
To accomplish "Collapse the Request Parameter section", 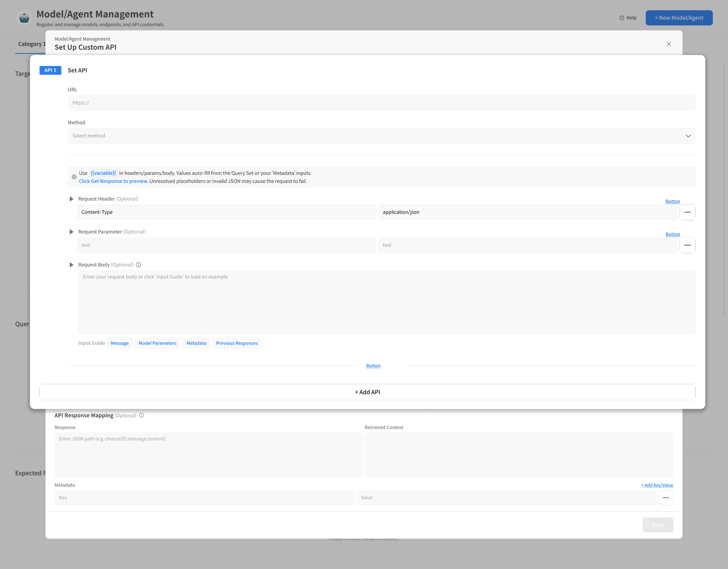I will 71,232.
